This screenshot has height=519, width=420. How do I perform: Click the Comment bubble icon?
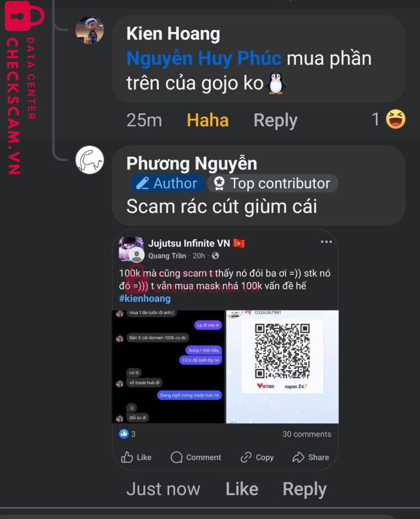point(176,457)
